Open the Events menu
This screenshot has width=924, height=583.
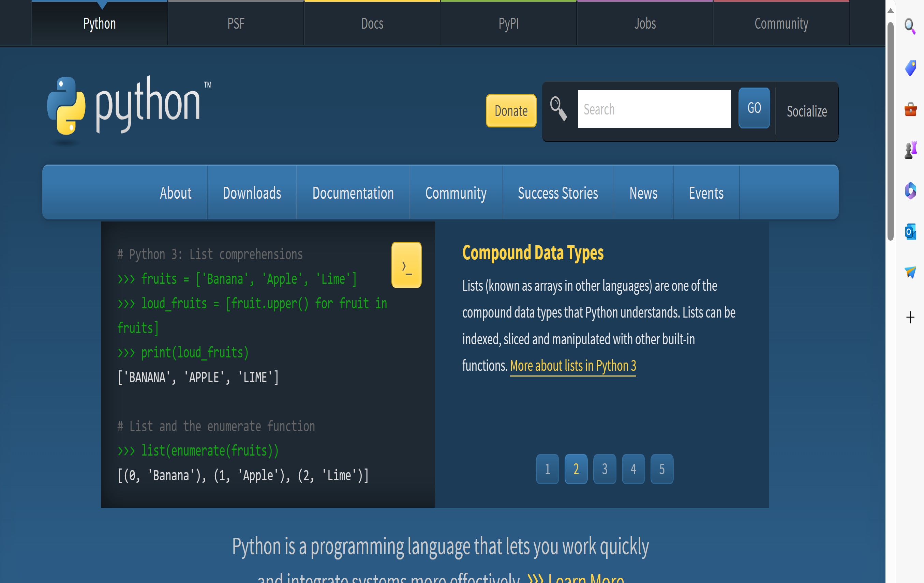tap(706, 193)
